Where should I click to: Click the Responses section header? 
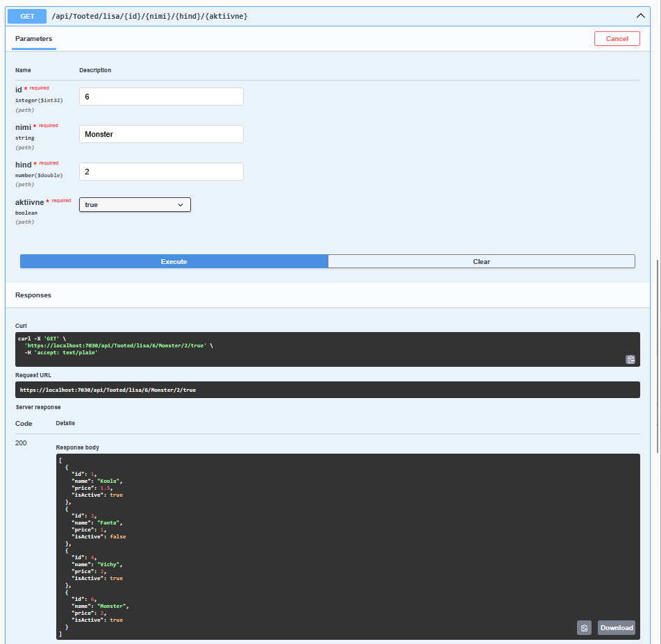tap(33, 295)
